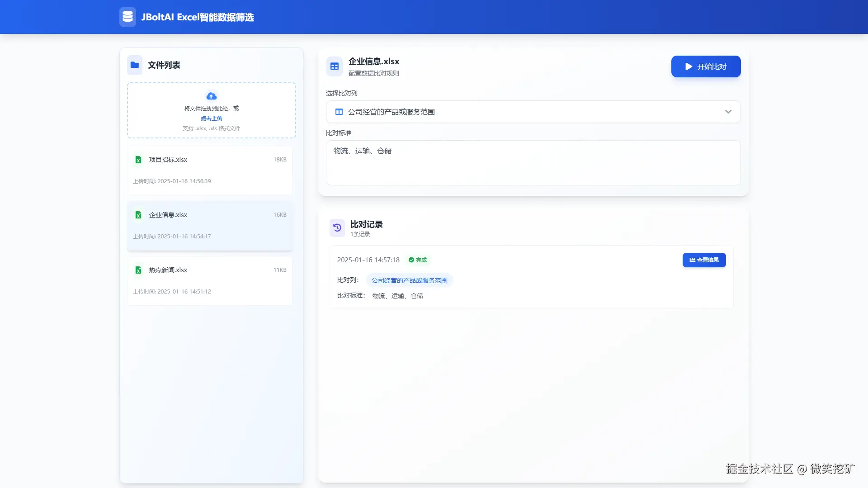Click the 完成 status label
Screen dimensions: 868x488
421,260
